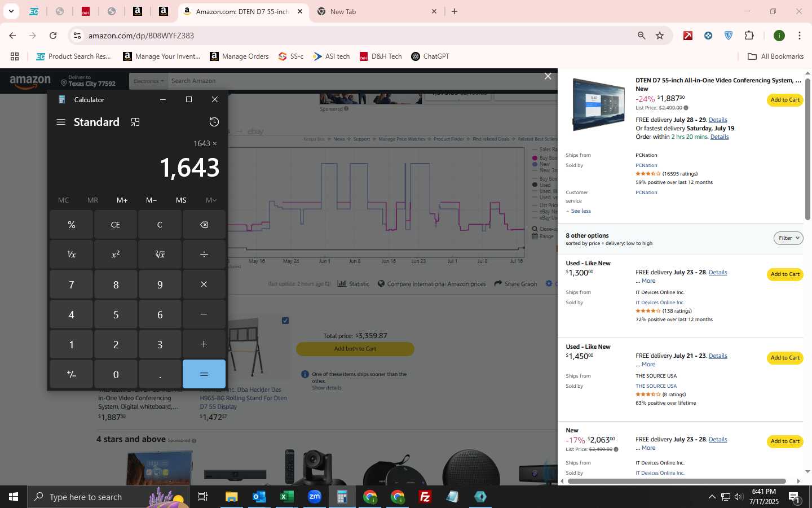Click the vertical scrollbar of offers panel

point(807,149)
